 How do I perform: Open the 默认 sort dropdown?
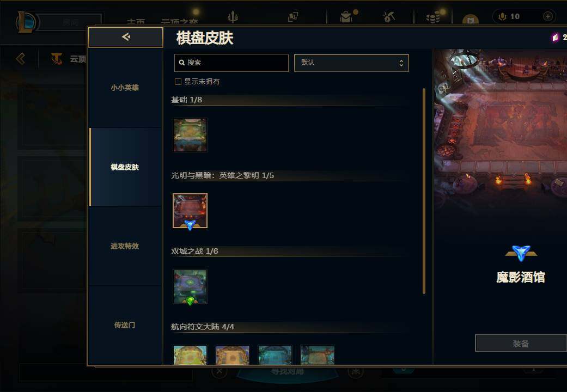click(x=351, y=63)
